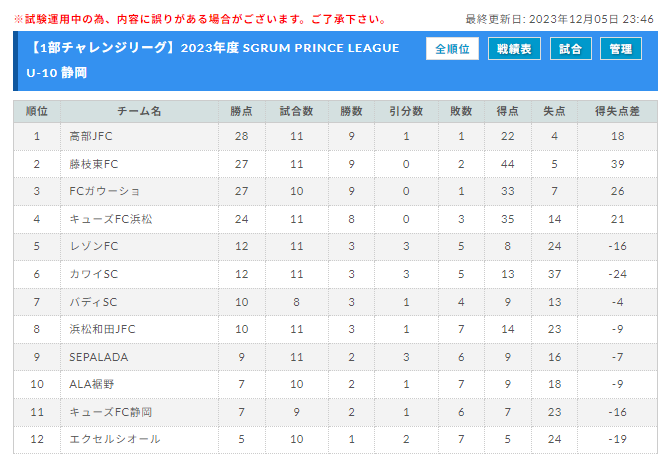Open the 全順位 standings tab

pyautogui.click(x=452, y=49)
